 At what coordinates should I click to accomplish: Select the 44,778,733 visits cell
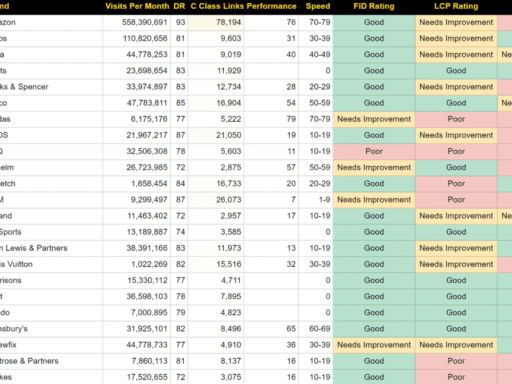click(137, 345)
